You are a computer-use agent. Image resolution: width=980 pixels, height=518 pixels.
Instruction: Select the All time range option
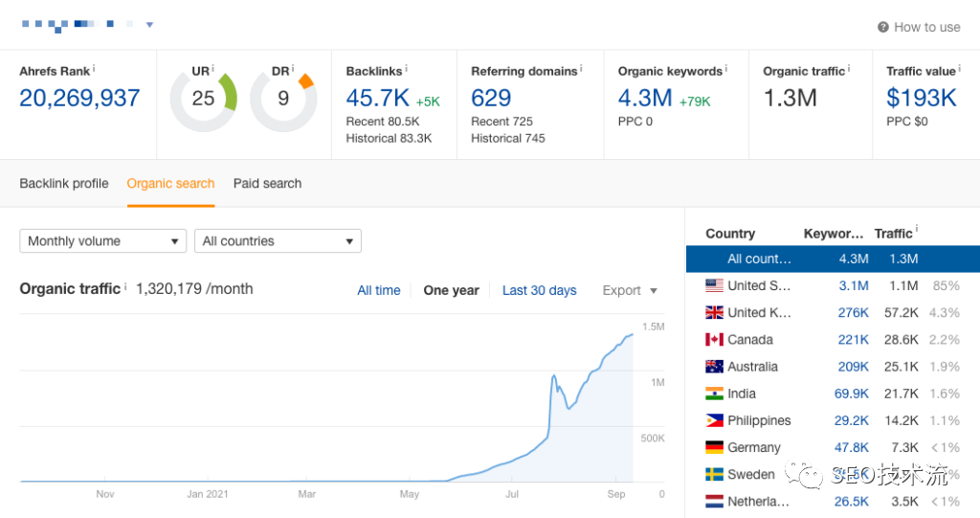(x=379, y=290)
